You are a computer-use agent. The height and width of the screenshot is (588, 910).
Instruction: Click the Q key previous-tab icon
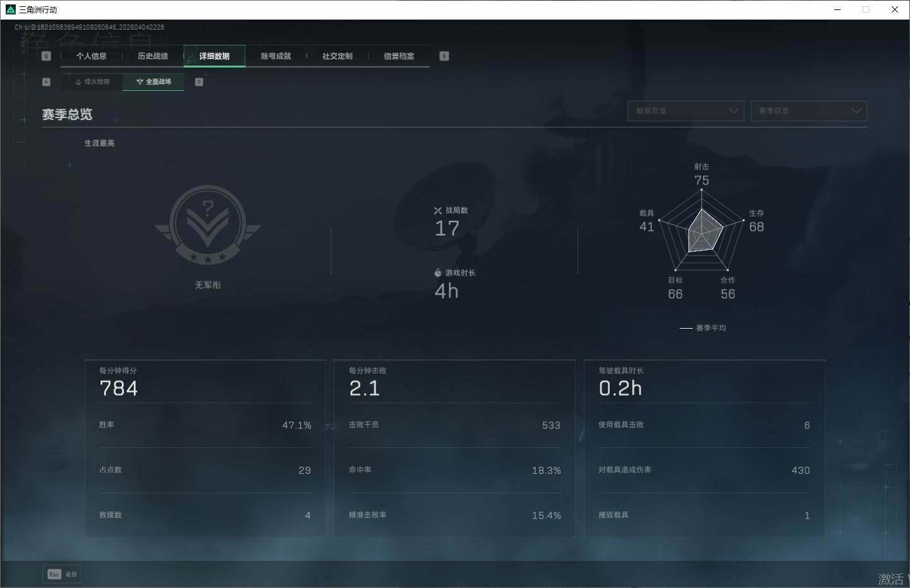coord(46,56)
